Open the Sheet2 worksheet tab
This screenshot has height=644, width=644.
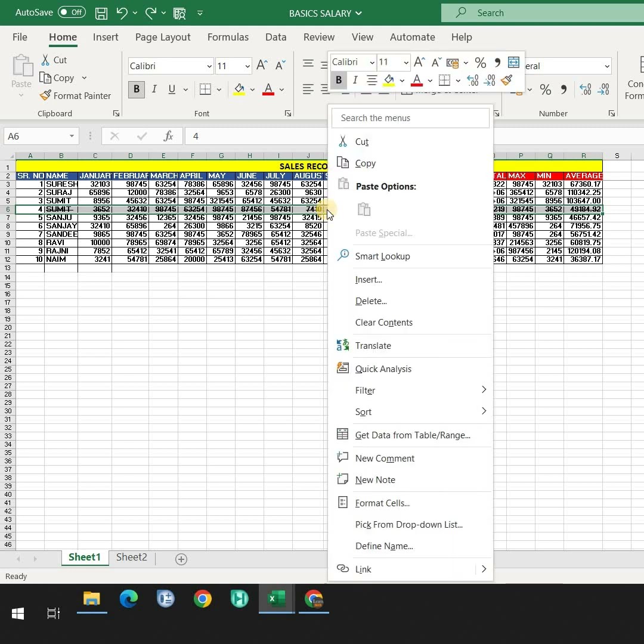click(131, 557)
